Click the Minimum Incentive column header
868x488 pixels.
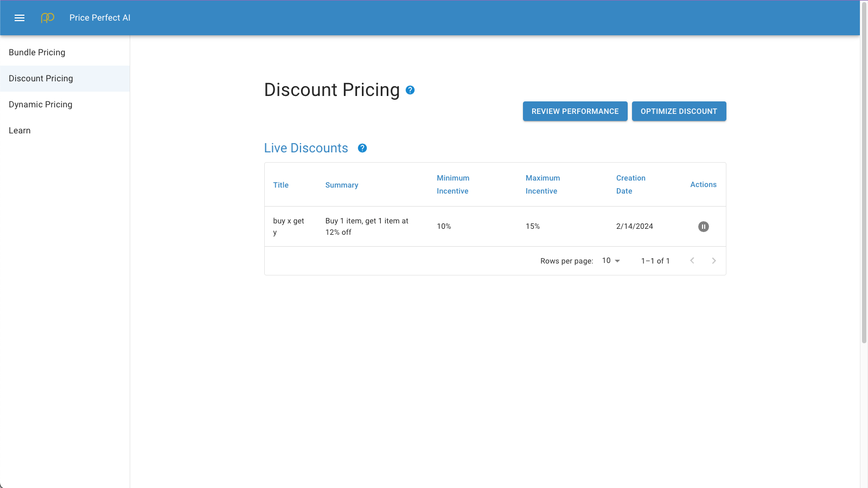(453, 184)
